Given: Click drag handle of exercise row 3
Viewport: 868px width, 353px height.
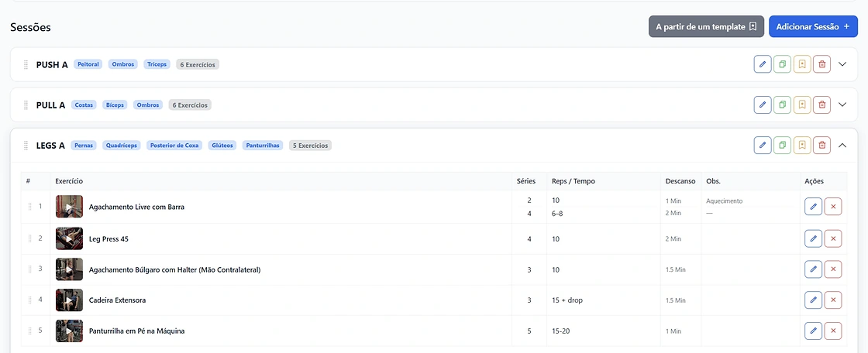Looking at the screenshot, I should pos(30,269).
